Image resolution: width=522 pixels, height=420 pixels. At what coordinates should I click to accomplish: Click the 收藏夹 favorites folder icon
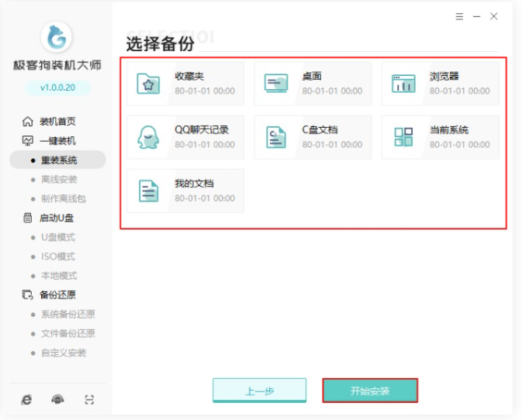click(147, 84)
